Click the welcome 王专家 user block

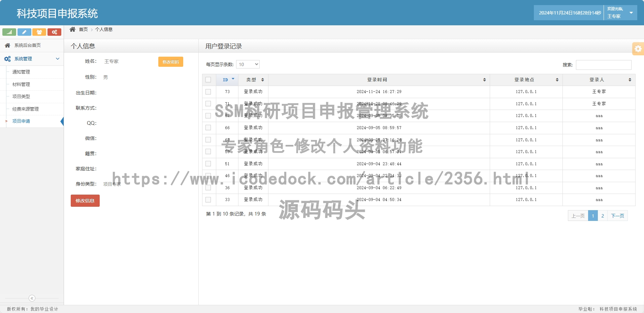coord(620,13)
